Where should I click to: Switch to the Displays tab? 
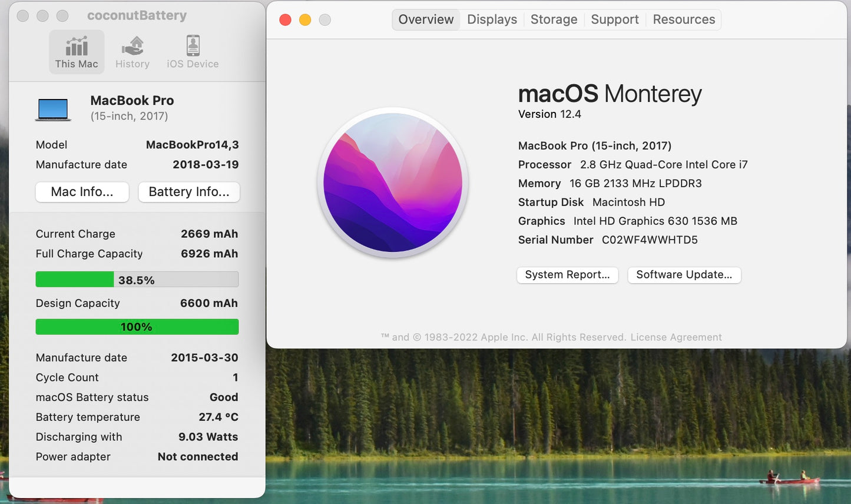pos(492,19)
